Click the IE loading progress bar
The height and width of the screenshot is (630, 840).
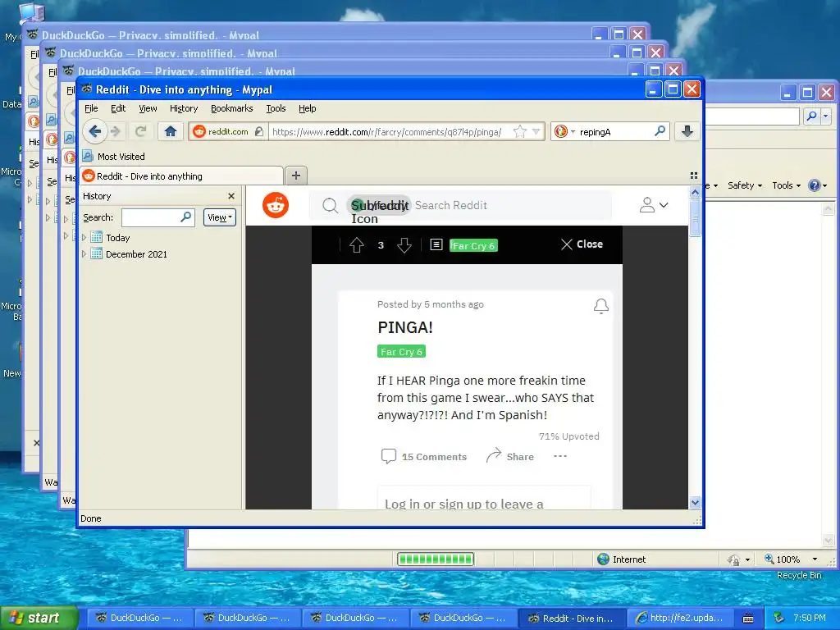click(x=436, y=559)
